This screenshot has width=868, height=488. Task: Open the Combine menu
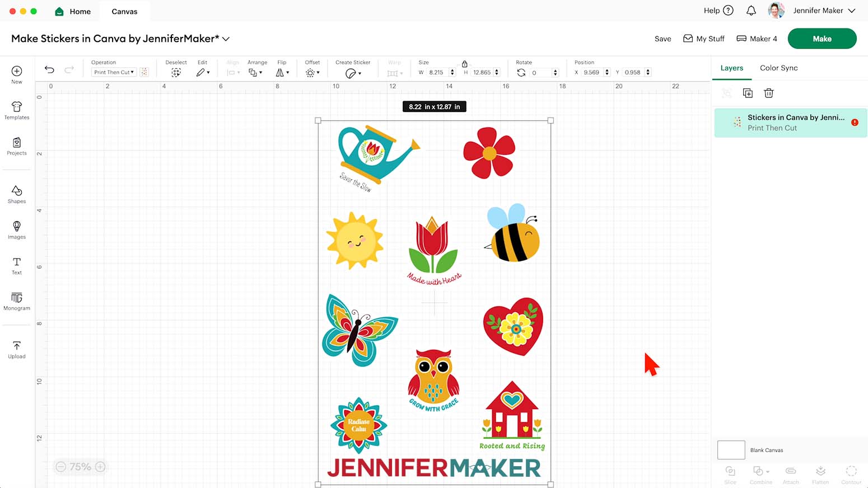tap(761, 475)
